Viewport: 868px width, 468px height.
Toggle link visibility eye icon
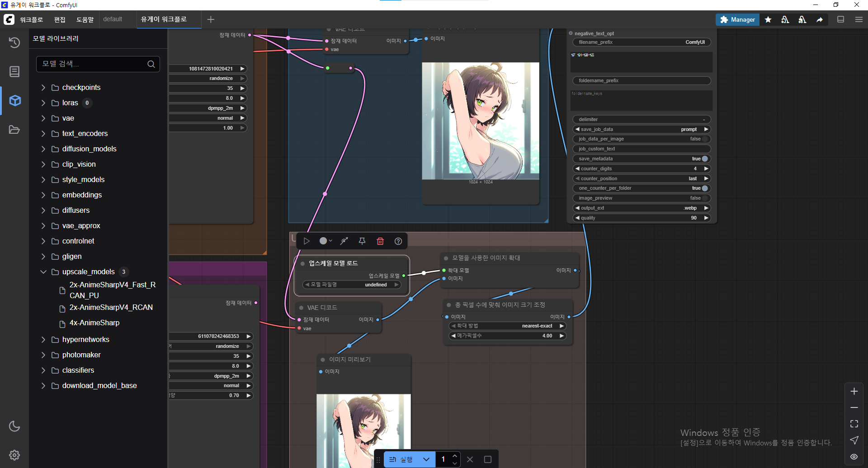click(x=854, y=457)
